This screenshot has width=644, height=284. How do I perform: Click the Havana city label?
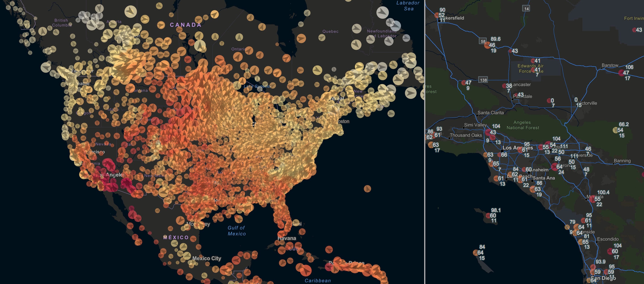tap(287, 238)
